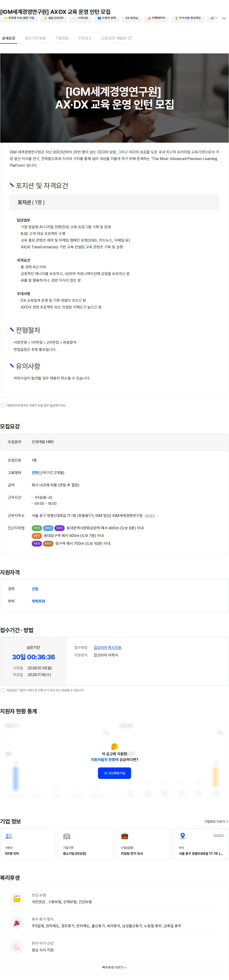
Task: Click the 신입 career requirement text
Action: 35,589
